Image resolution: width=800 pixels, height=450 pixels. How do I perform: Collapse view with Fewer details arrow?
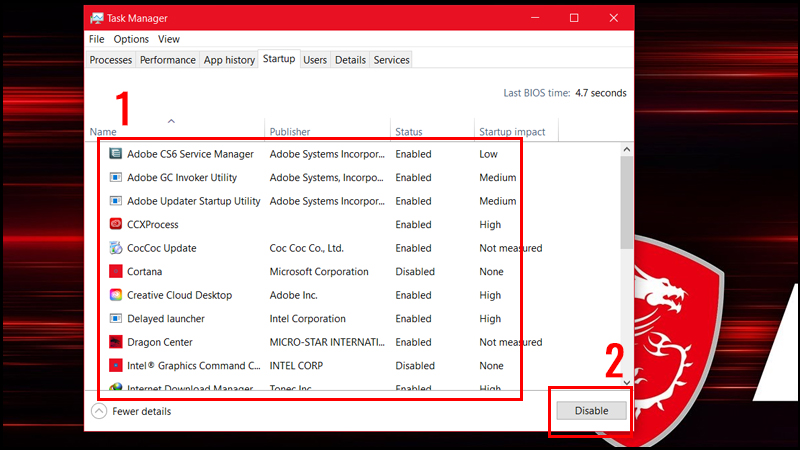click(99, 411)
